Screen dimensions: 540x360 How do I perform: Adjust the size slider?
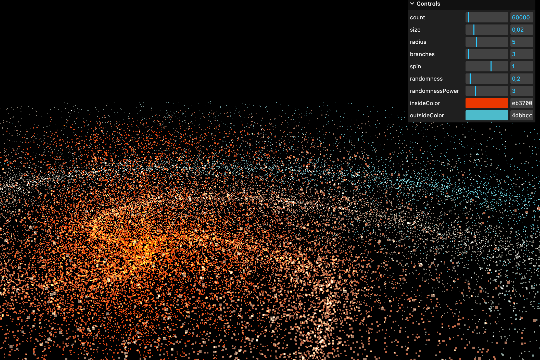pyautogui.click(x=487, y=30)
